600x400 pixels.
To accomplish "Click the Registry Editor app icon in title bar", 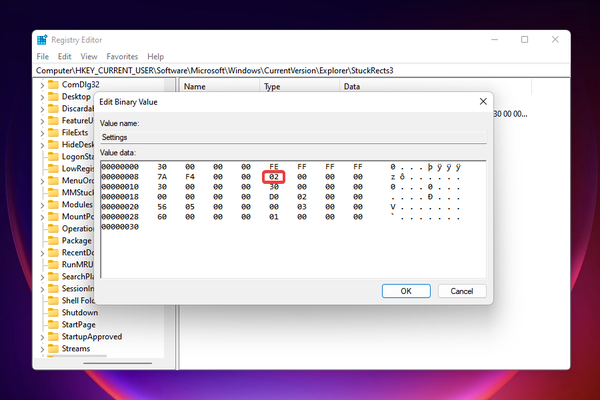I will [42, 40].
